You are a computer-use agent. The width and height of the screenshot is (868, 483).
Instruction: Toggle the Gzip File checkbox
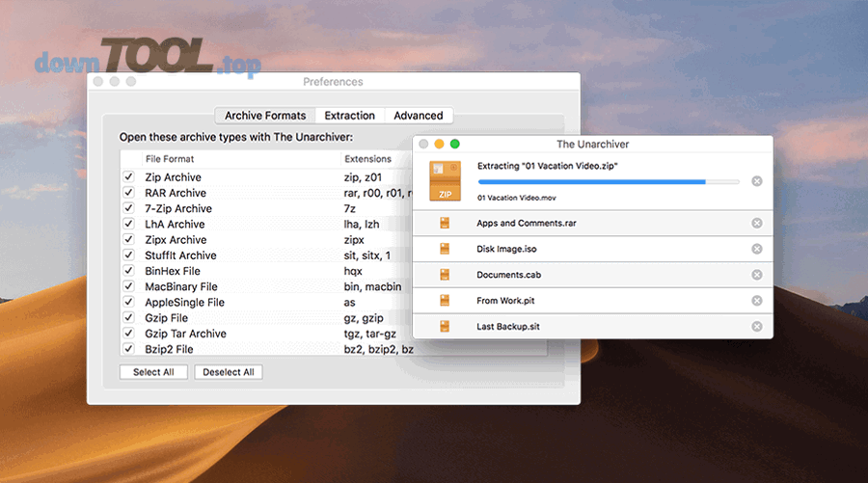pyautogui.click(x=128, y=317)
